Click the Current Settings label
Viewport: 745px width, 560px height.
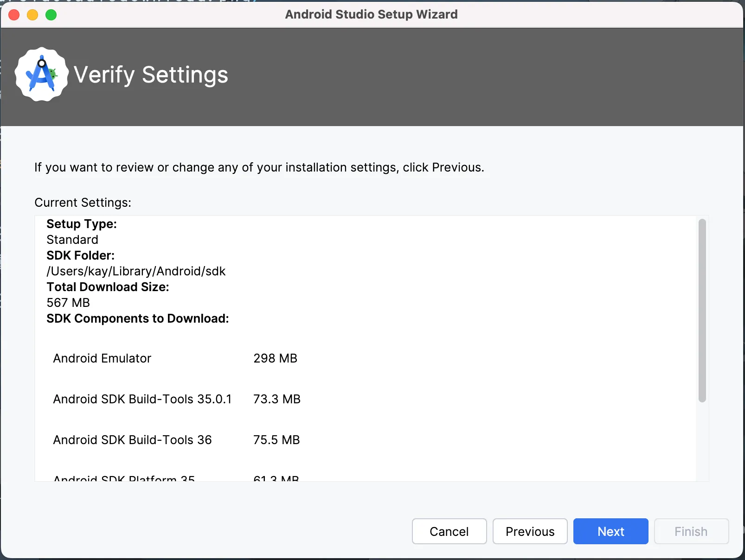(83, 203)
